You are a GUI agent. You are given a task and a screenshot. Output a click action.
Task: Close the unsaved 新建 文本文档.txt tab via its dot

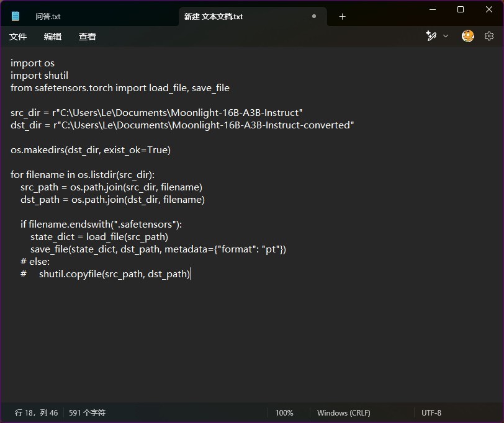click(314, 17)
